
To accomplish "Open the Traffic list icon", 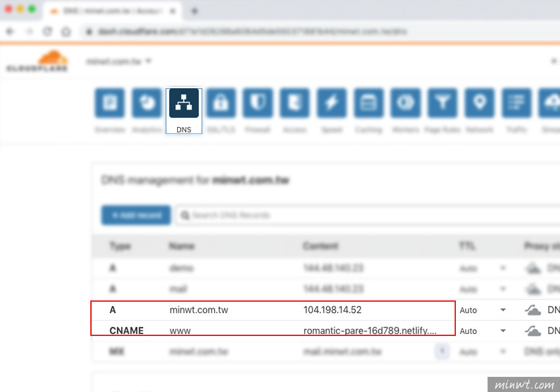I will [517, 103].
